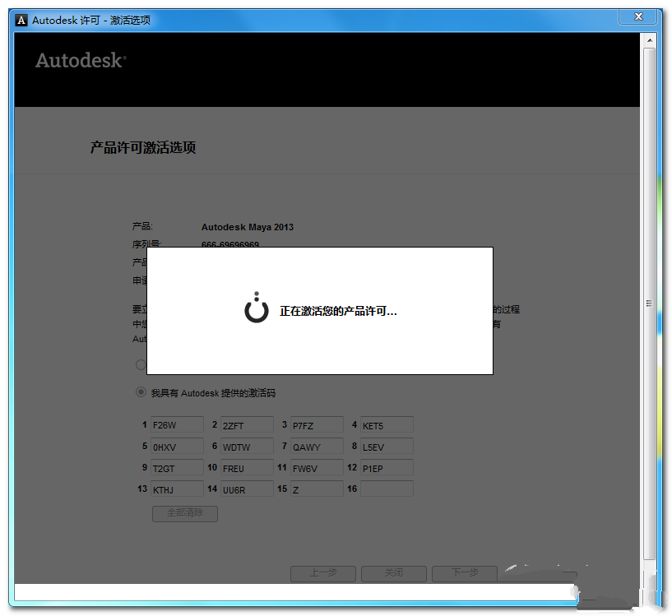Click activation code field 14 with UU6R
672x616 pixels.
(247, 489)
